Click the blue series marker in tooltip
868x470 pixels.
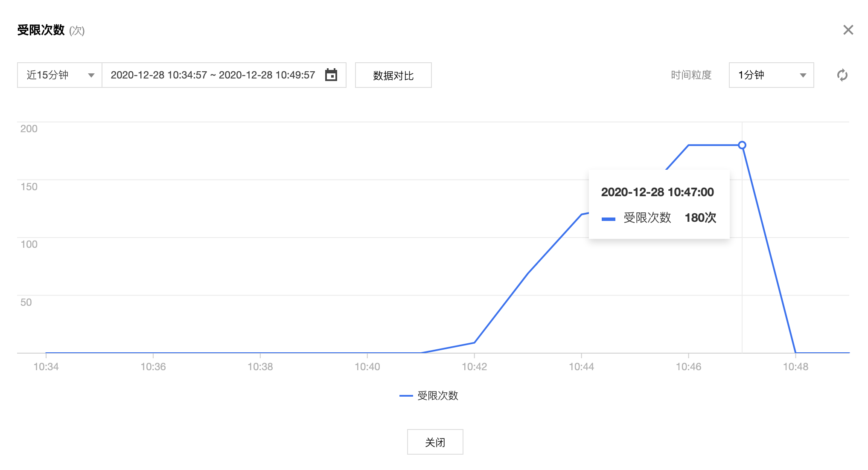608,219
